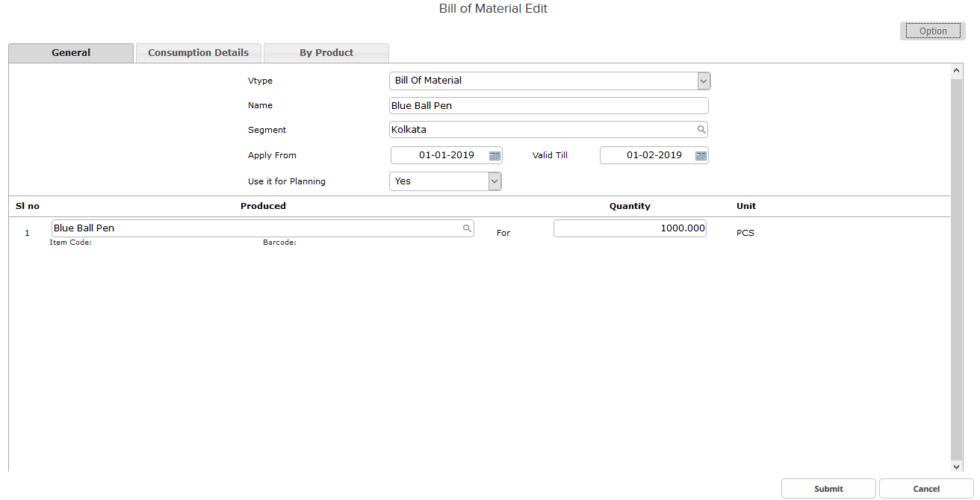Image resolution: width=980 pixels, height=500 pixels.
Task: Open the calendar picker for Apply From
Action: (x=494, y=155)
